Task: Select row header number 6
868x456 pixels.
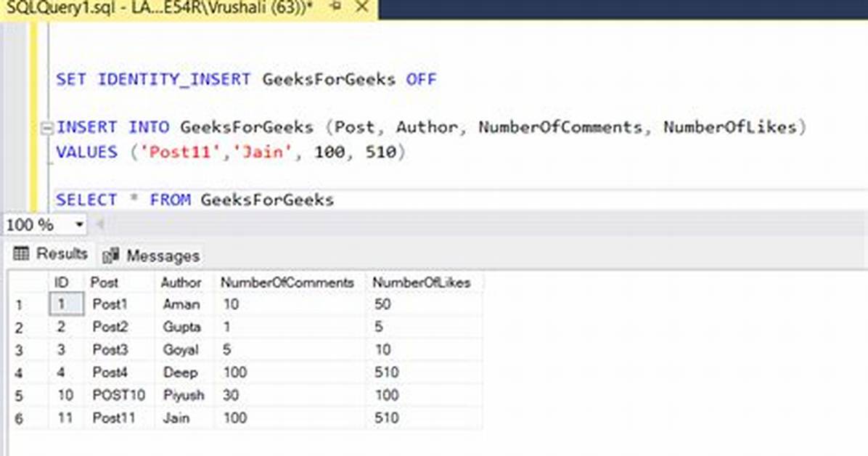Action: tap(27, 418)
